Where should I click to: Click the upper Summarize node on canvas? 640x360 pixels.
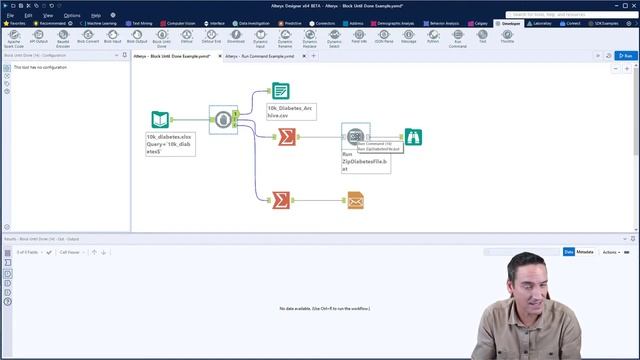(x=287, y=137)
